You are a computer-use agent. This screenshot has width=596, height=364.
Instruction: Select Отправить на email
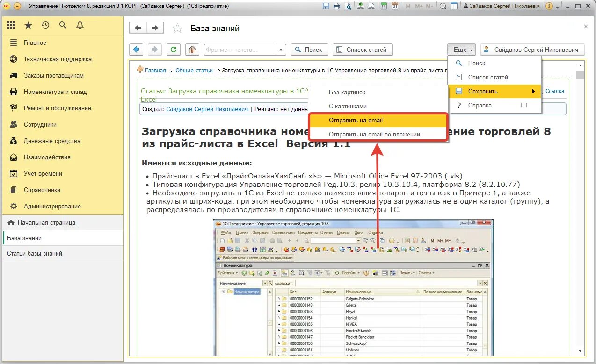[x=379, y=120]
